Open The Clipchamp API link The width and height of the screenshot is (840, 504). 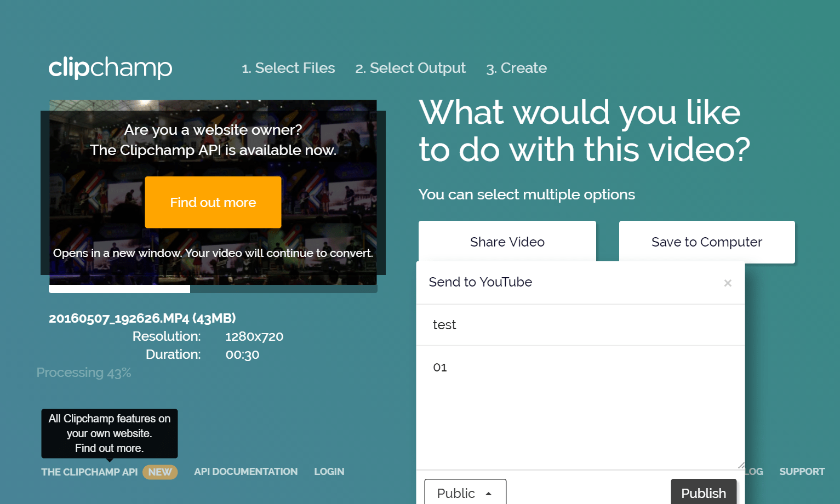[x=89, y=472]
